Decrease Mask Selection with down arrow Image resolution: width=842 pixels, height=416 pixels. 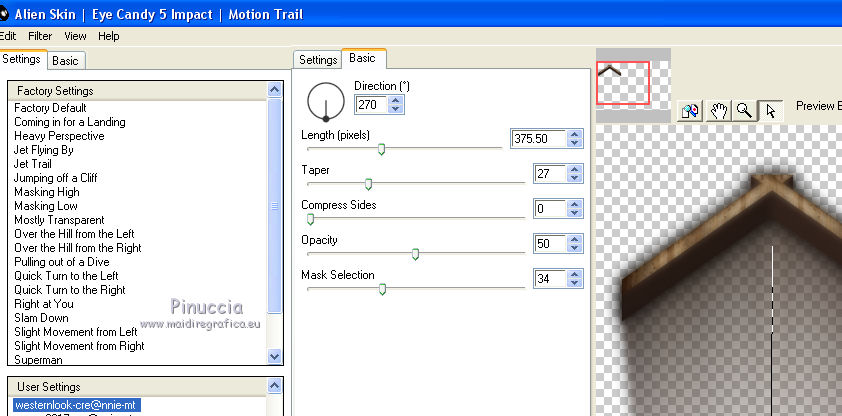(x=575, y=283)
